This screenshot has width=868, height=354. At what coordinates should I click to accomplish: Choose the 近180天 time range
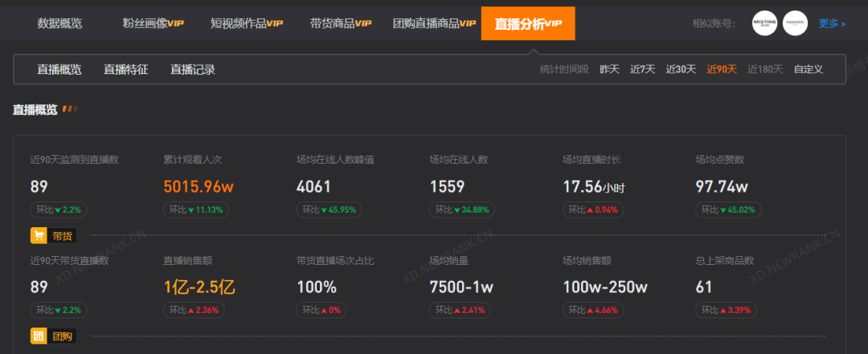[x=765, y=70]
